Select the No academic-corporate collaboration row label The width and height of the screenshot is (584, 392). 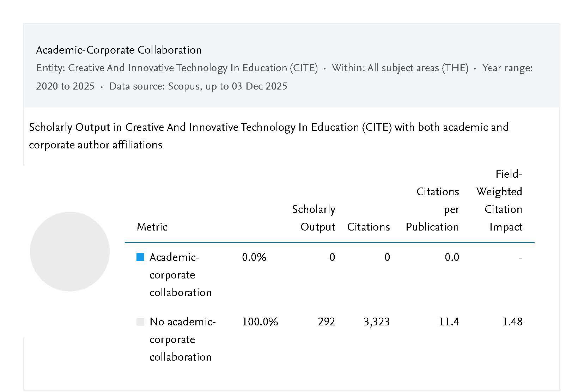coord(182,339)
